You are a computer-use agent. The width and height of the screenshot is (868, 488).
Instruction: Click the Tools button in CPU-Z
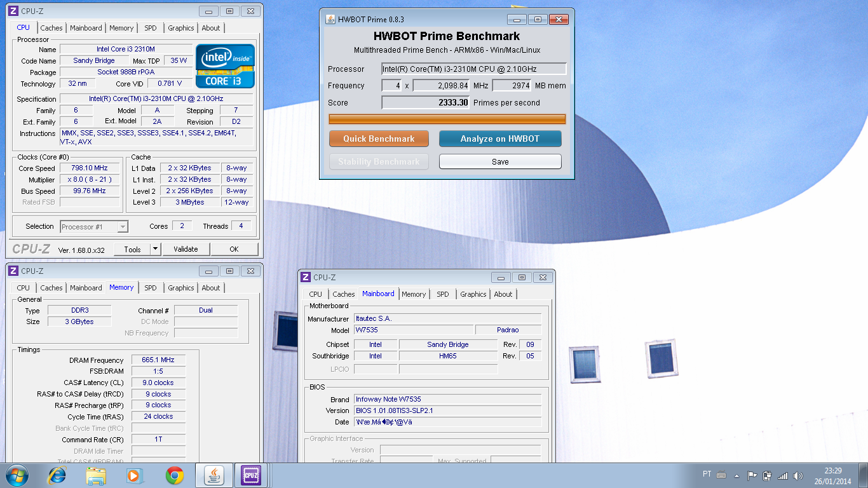[x=132, y=249]
